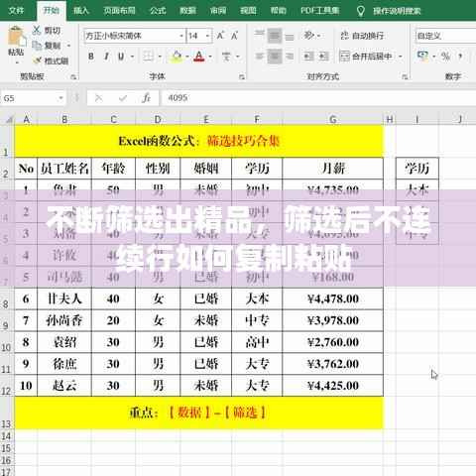Apply the percent style
The image size is (476, 476).
[x=445, y=57]
